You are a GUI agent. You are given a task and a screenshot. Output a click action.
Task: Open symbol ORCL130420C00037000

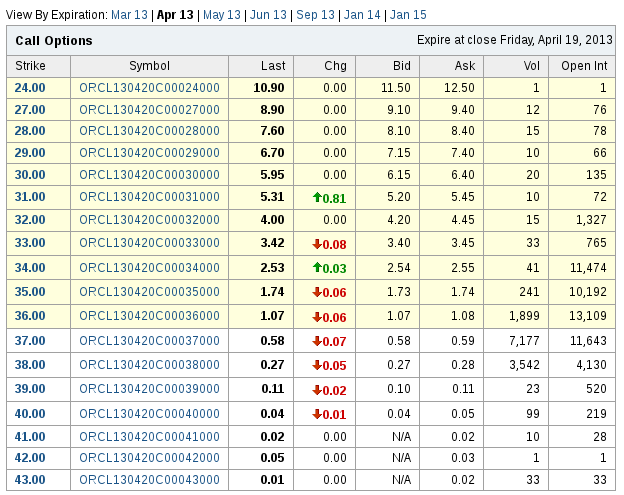[149, 341]
